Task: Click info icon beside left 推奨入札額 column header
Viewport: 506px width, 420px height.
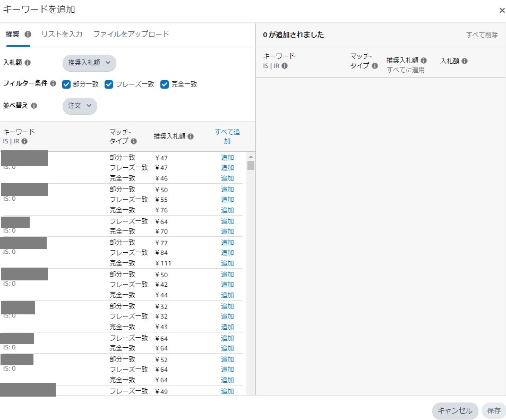Action: tap(191, 136)
